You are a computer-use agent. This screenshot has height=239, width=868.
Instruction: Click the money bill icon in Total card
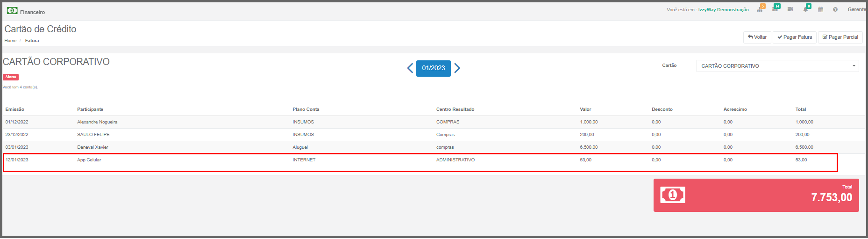click(x=673, y=195)
